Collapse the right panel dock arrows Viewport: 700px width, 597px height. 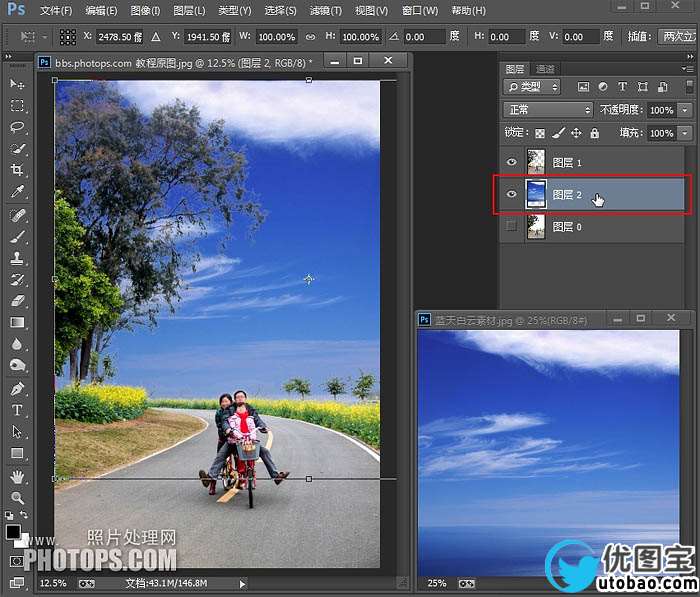[691, 57]
